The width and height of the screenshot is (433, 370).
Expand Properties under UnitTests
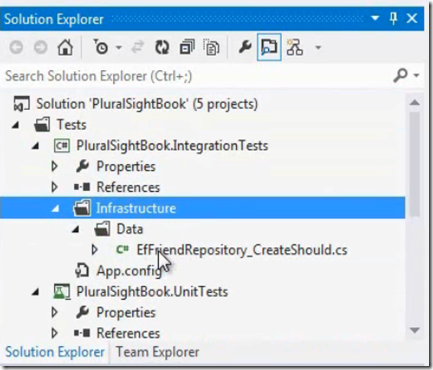[x=55, y=312]
